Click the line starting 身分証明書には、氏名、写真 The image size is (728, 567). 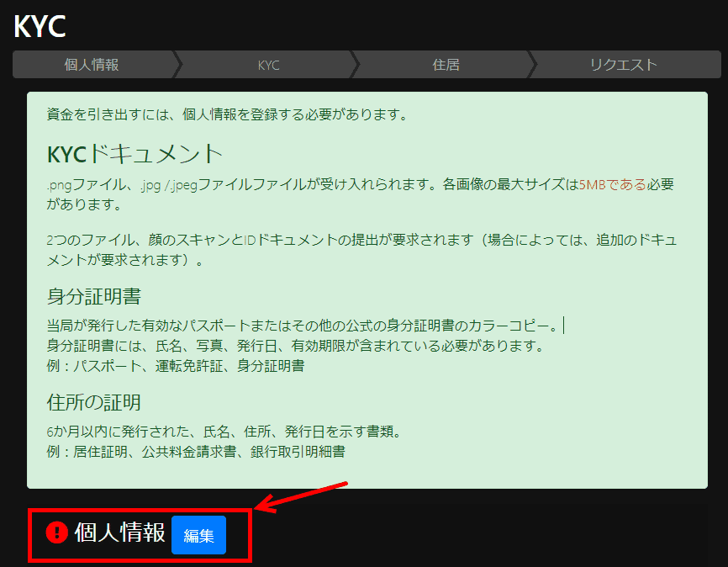(x=295, y=346)
